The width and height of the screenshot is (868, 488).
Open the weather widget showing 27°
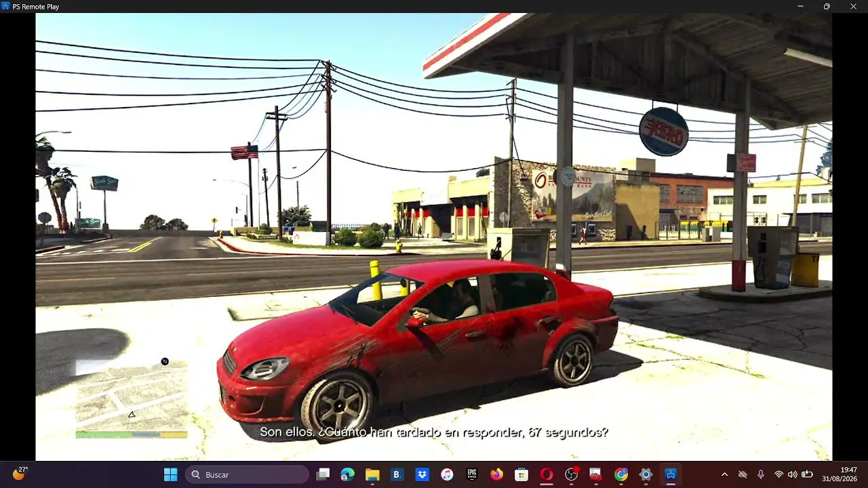point(20,474)
